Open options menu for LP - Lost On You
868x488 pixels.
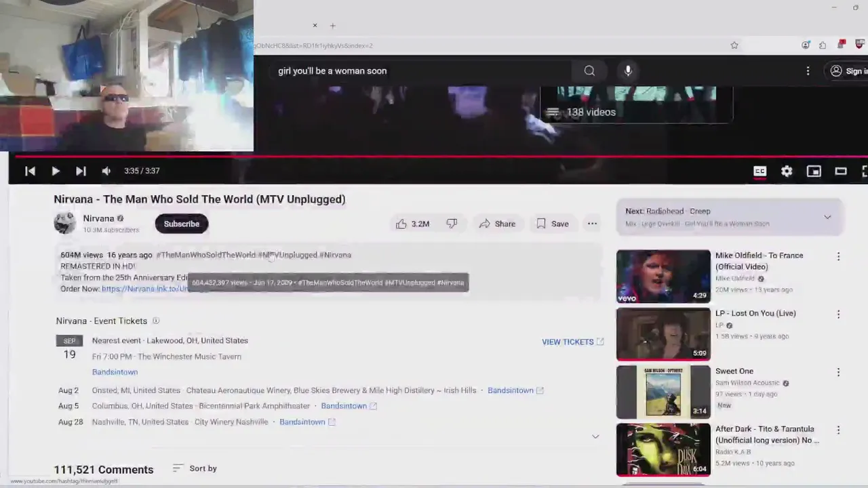[838, 314]
